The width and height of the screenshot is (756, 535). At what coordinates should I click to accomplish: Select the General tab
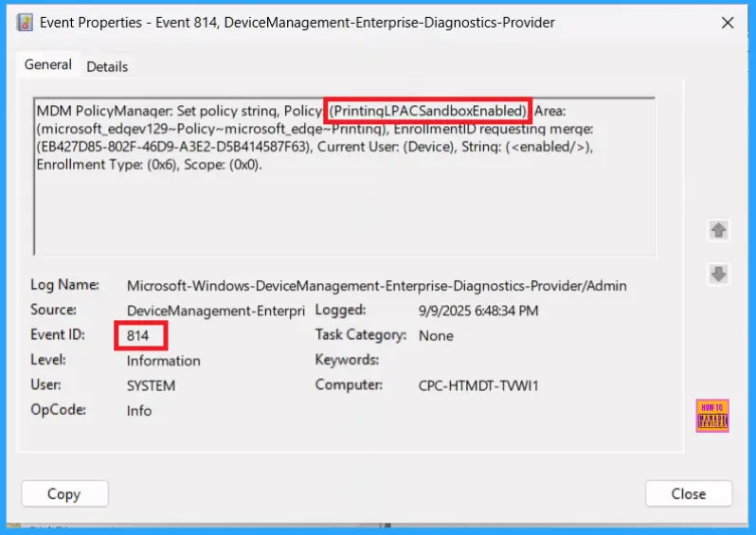(x=47, y=64)
